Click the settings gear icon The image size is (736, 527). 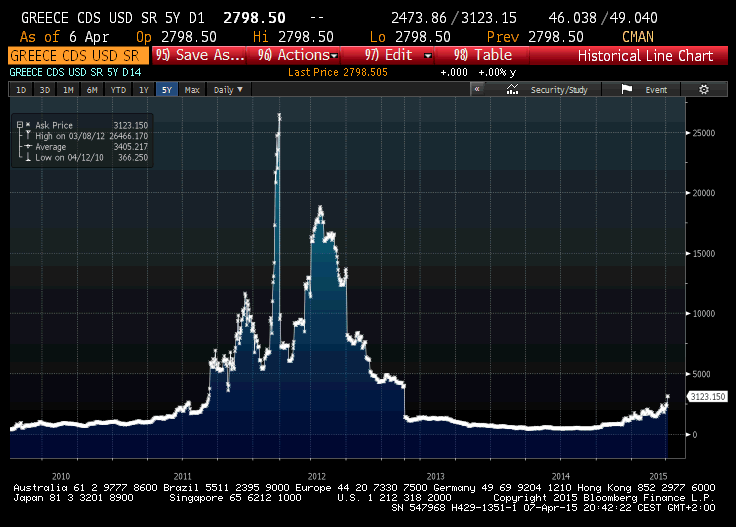704,90
